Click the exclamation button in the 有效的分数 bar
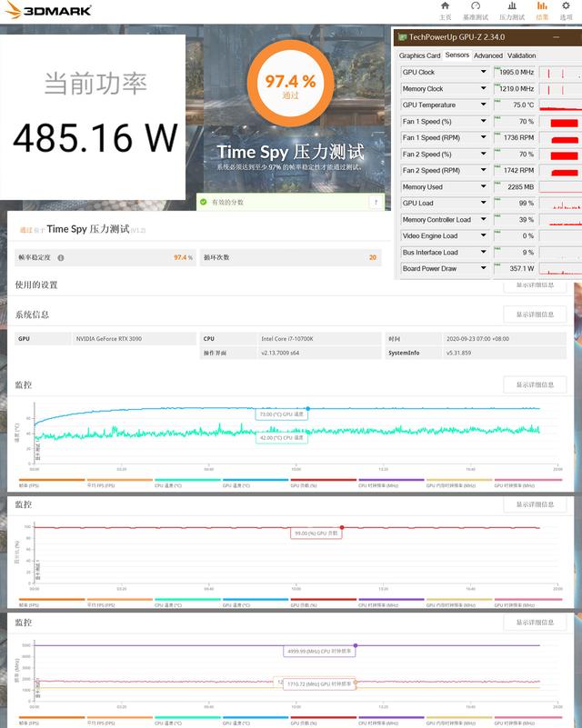The height and width of the screenshot is (728, 582). [376, 202]
